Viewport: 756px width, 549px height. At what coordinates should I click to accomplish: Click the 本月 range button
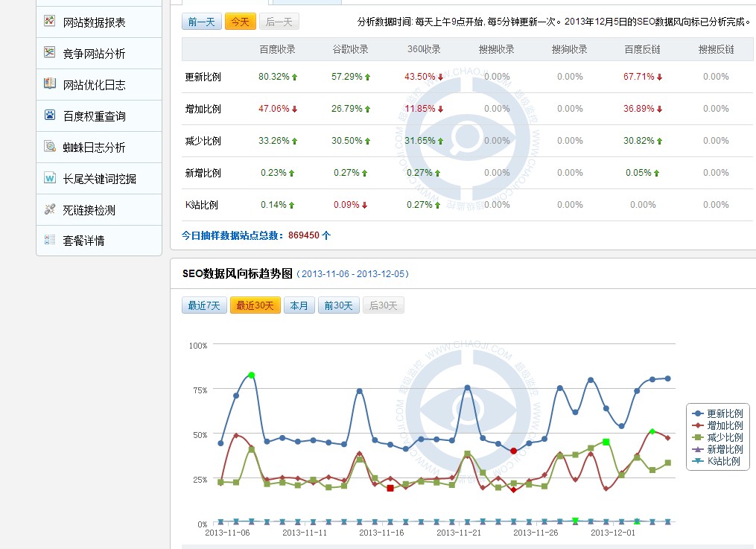pos(299,305)
